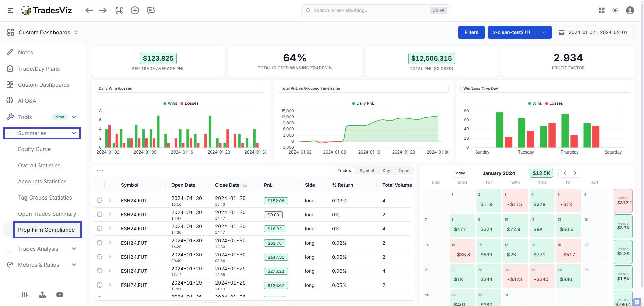Click the back navigation arrow
This screenshot has width=644, height=306.
coord(89,10)
